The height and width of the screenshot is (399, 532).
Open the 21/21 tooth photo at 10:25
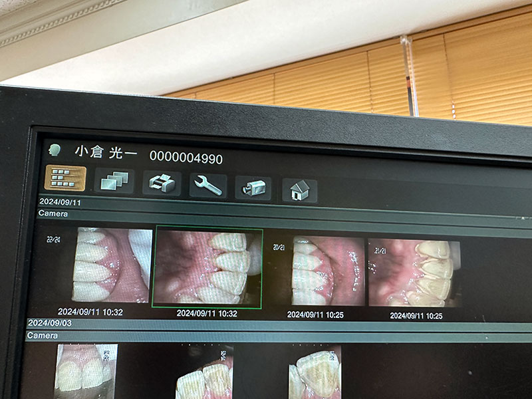pyautogui.click(x=414, y=273)
